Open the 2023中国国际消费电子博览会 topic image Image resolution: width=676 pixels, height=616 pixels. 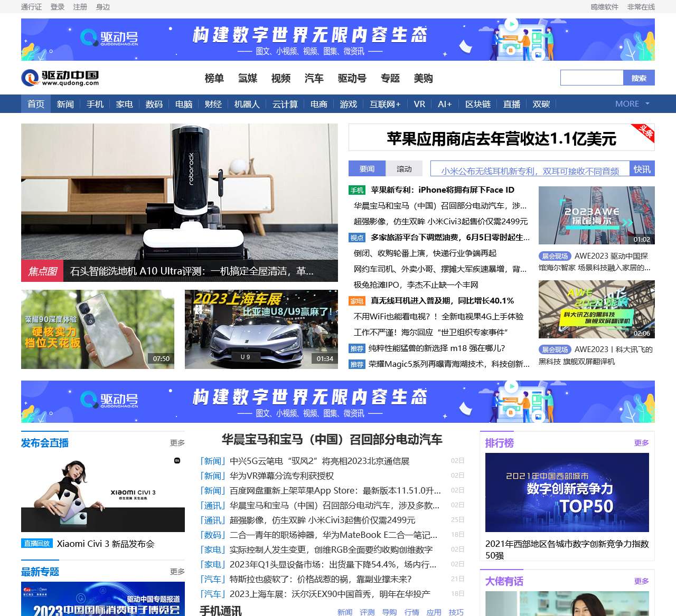(x=103, y=599)
